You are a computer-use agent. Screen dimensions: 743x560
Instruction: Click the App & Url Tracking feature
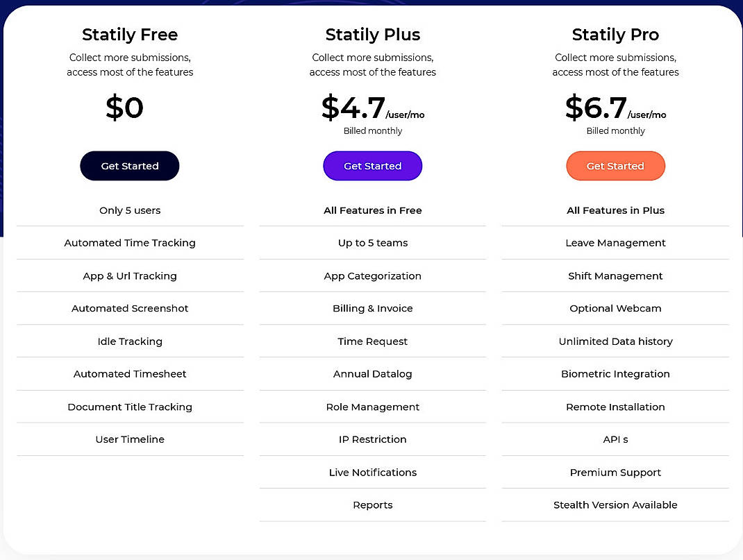coord(129,275)
